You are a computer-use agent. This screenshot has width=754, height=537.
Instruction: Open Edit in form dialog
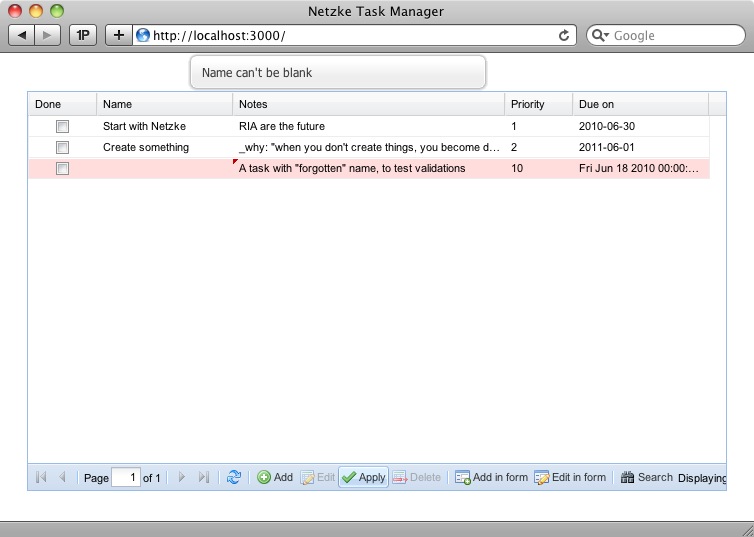tap(570, 477)
